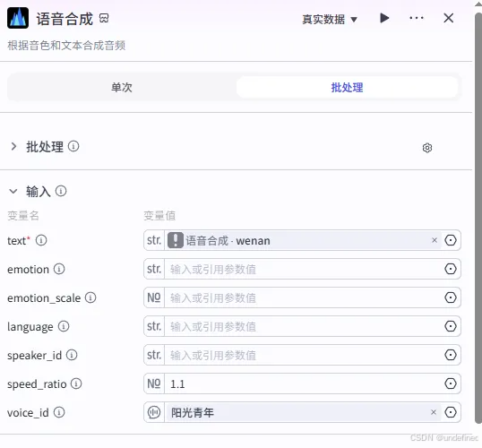
Task: Click the speaker_id input field
Action: coord(303,355)
